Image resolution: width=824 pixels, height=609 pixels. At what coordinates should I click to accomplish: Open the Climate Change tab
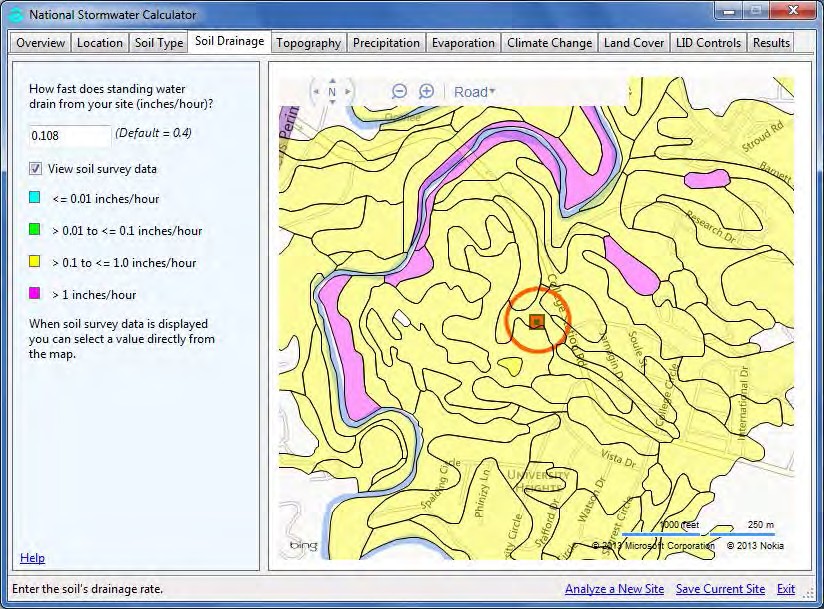pos(550,43)
